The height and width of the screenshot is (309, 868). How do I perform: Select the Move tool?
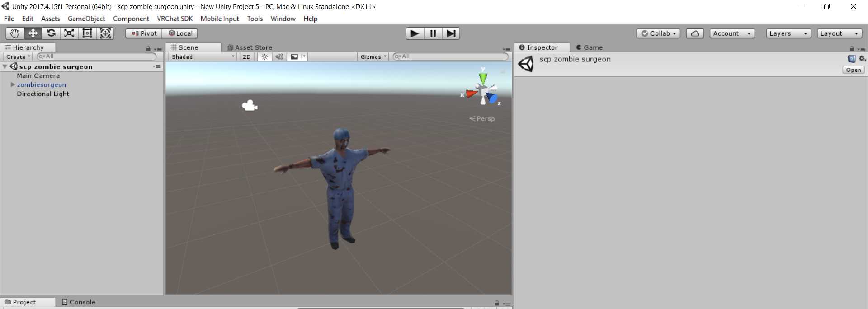33,33
